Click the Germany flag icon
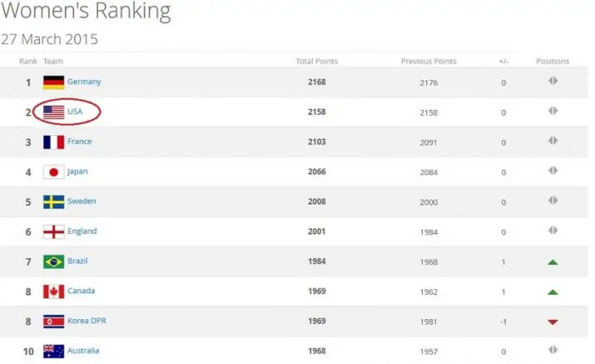This screenshot has height=364, width=595. click(54, 82)
